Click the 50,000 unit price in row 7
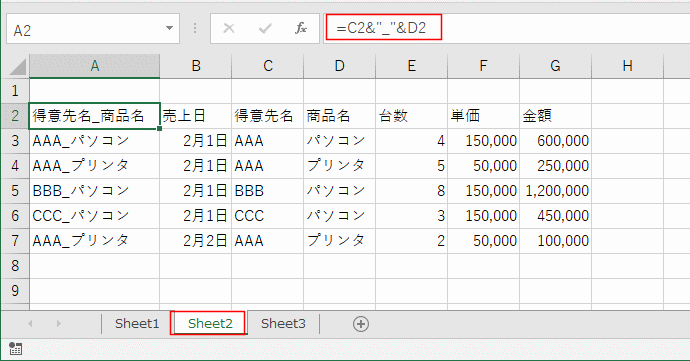690x361 pixels. pos(483,241)
